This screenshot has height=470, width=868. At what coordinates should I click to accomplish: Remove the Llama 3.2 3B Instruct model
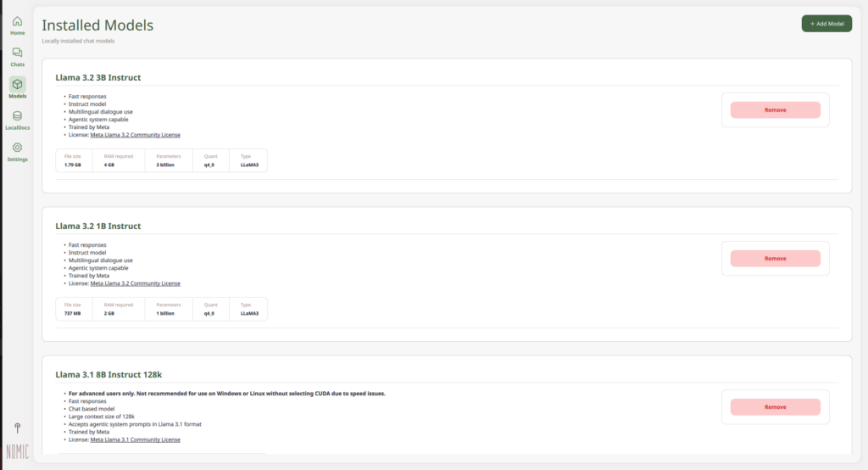point(775,109)
